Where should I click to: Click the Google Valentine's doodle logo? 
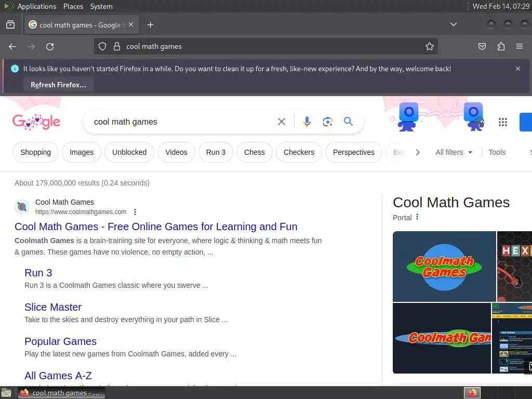[x=36, y=122]
